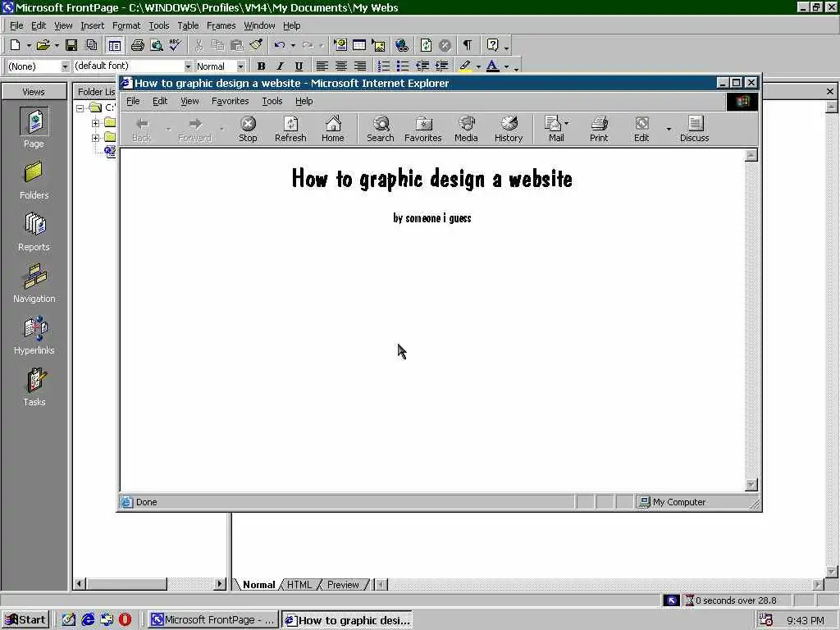Launch Opera from quick launch icon
The image size is (840, 630).
(x=125, y=620)
